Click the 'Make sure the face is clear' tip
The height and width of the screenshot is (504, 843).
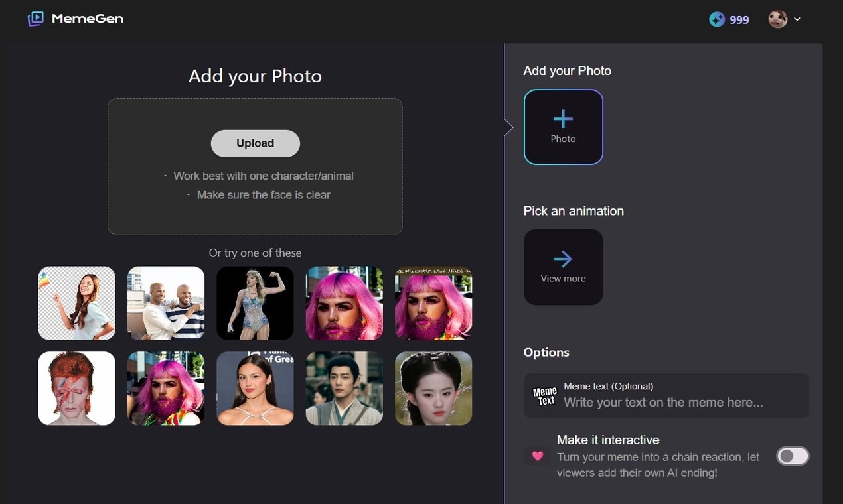pyautogui.click(x=264, y=195)
